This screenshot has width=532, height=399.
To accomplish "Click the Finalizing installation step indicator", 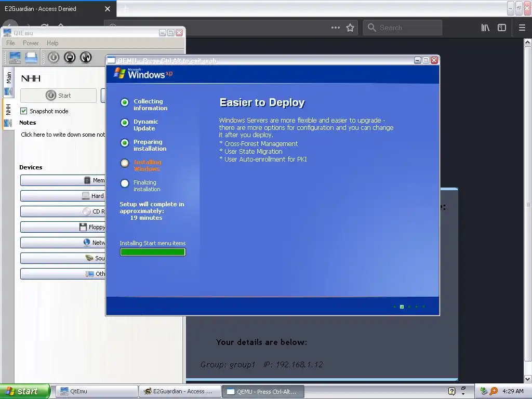I will tap(125, 183).
